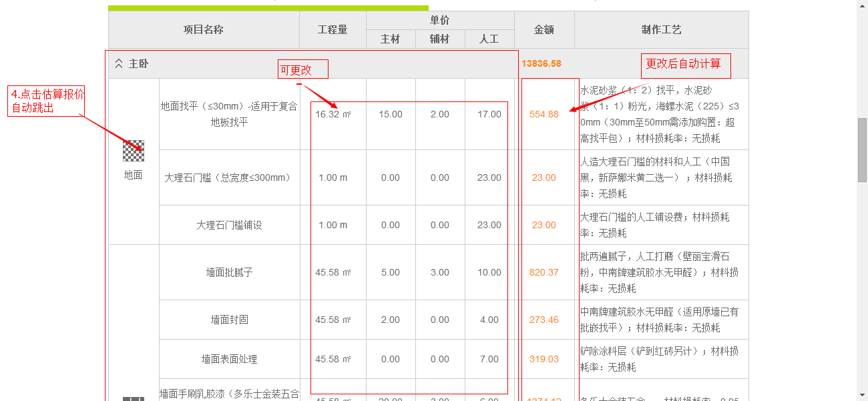Click the 554.88 amount
This screenshot has height=401, width=868.
[x=544, y=114]
